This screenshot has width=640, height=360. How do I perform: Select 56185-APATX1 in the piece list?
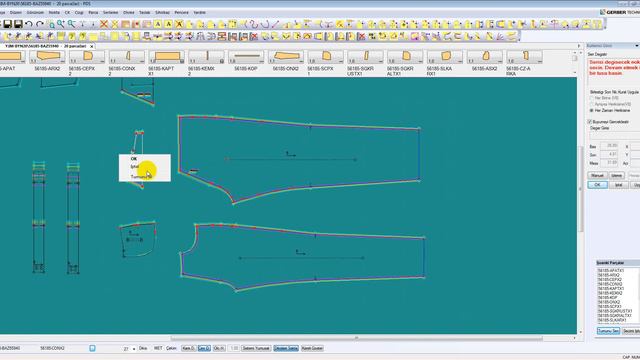tap(611, 271)
